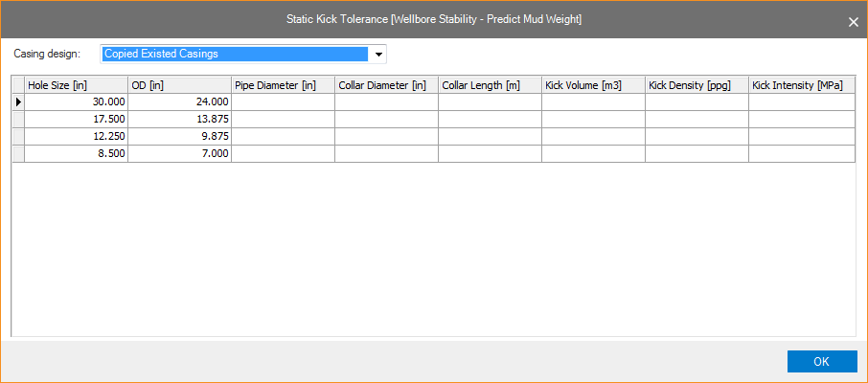
Task: Click the Collar Length [m] column header
Action: click(490, 85)
